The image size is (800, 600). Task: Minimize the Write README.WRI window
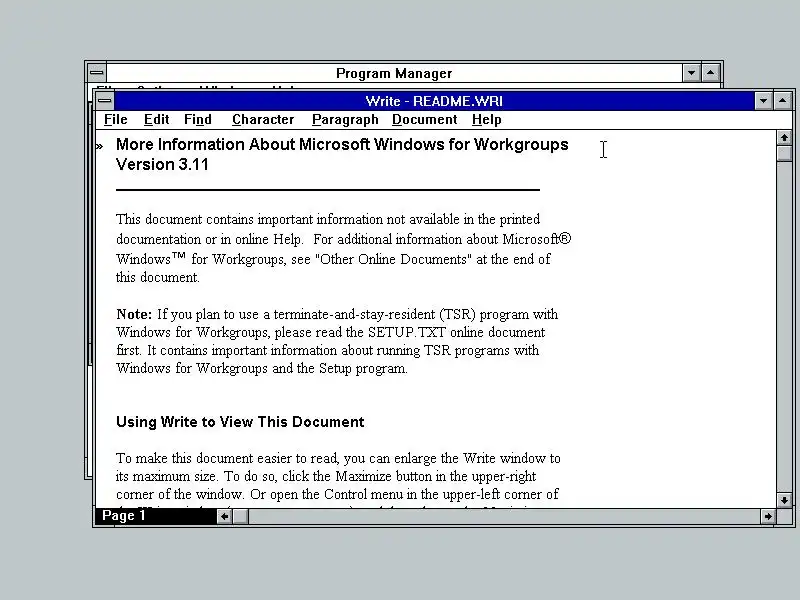coord(763,101)
